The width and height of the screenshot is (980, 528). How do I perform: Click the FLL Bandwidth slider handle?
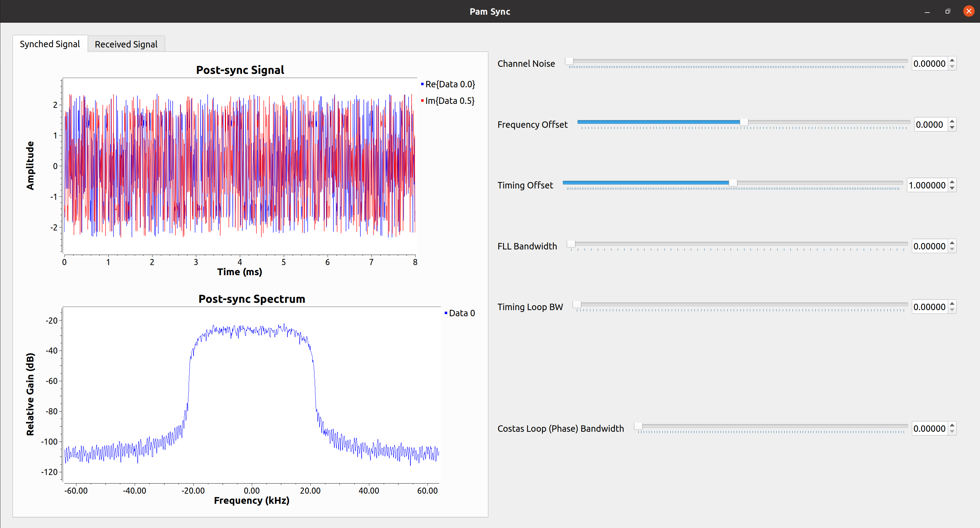pos(571,244)
